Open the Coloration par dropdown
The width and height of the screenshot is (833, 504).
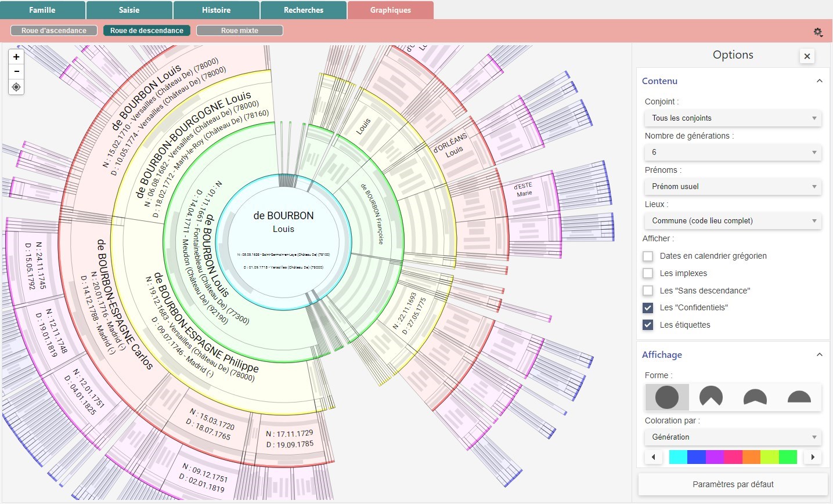(733, 437)
